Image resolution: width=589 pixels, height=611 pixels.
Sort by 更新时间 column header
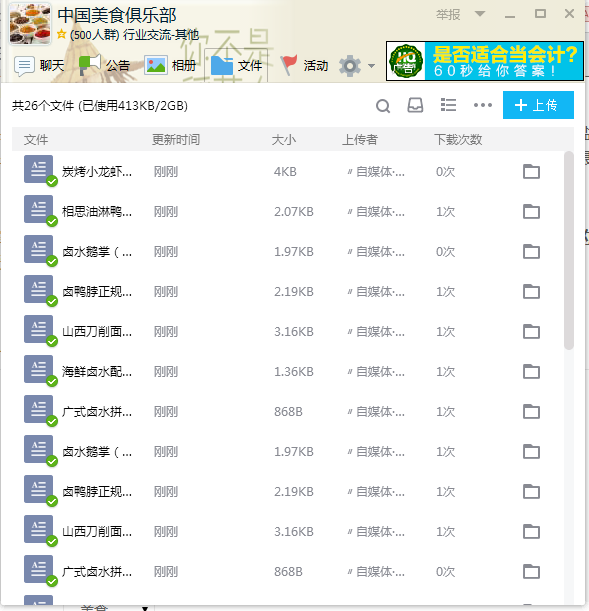(176, 140)
